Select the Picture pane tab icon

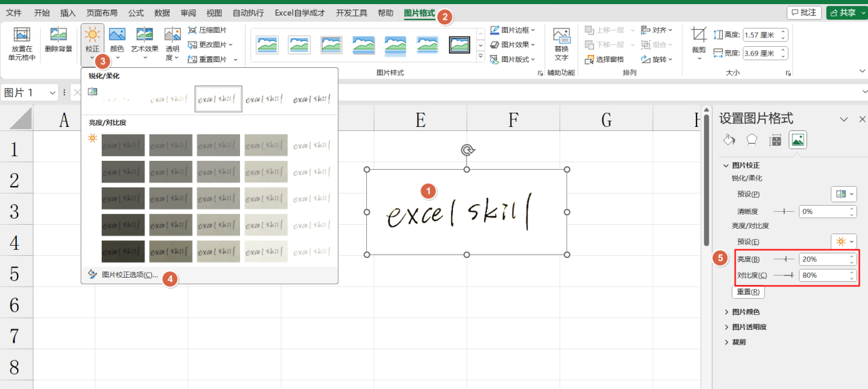pyautogui.click(x=798, y=140)
